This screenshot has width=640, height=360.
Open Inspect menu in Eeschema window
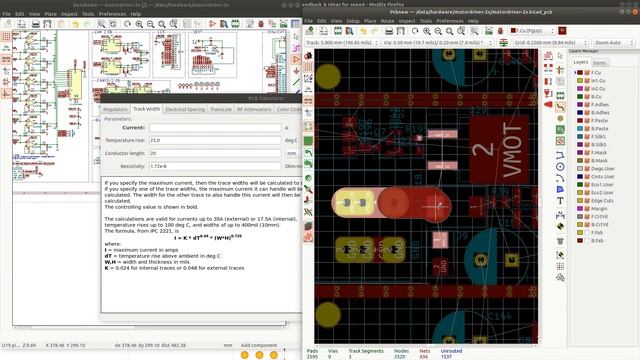tap(69, 14)
